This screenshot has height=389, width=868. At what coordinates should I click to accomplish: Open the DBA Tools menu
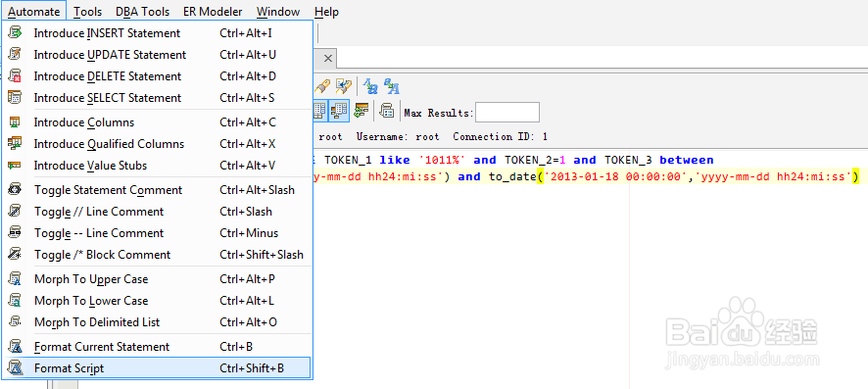[x=143, y=12]
